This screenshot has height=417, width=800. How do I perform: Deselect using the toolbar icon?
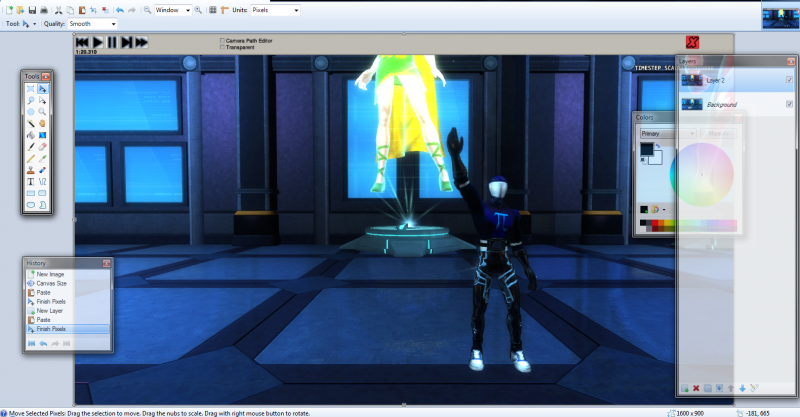[x=105, y=10]
